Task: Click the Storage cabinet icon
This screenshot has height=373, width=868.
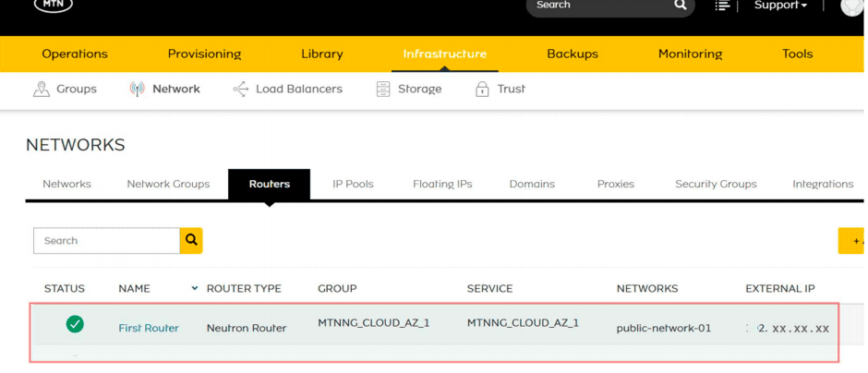Action: (383, 90)
